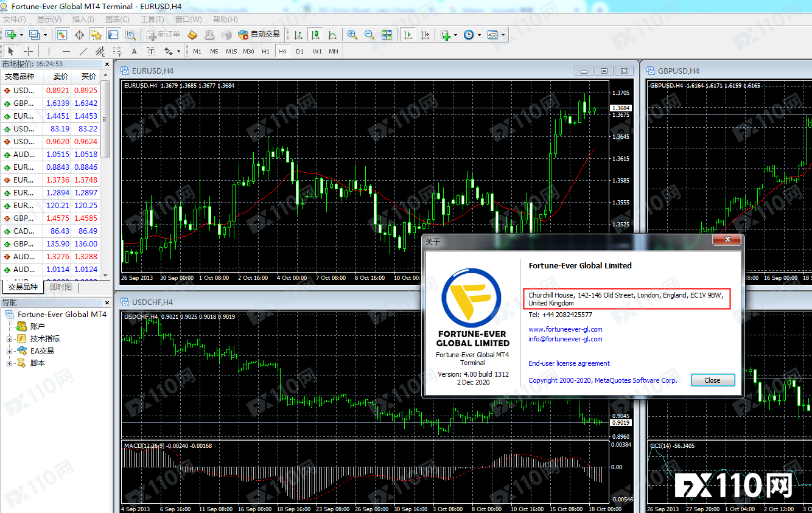Close the 导航 Navigator panel

tap(107, 302)
